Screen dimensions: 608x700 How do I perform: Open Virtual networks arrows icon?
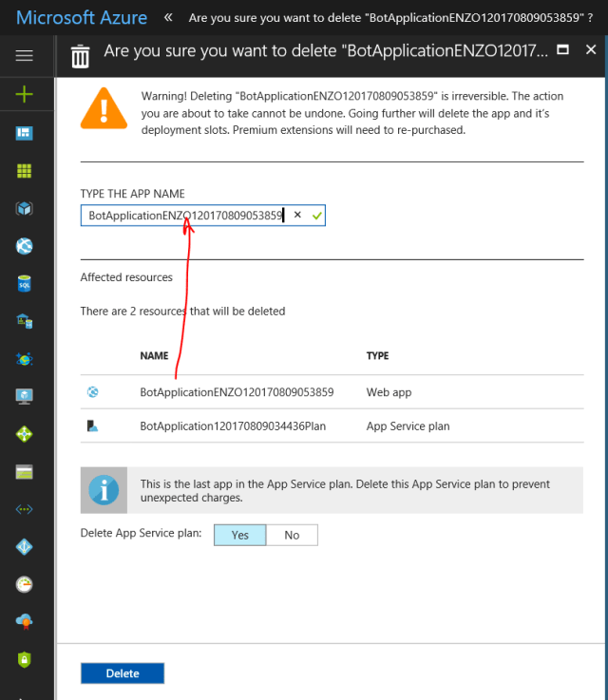pos(24,509)
